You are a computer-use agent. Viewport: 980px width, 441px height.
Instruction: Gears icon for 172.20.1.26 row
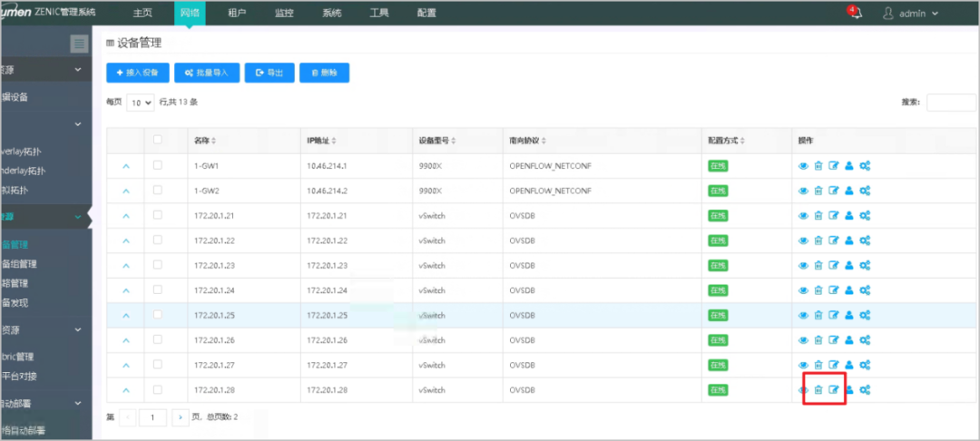tap(865, 340)
